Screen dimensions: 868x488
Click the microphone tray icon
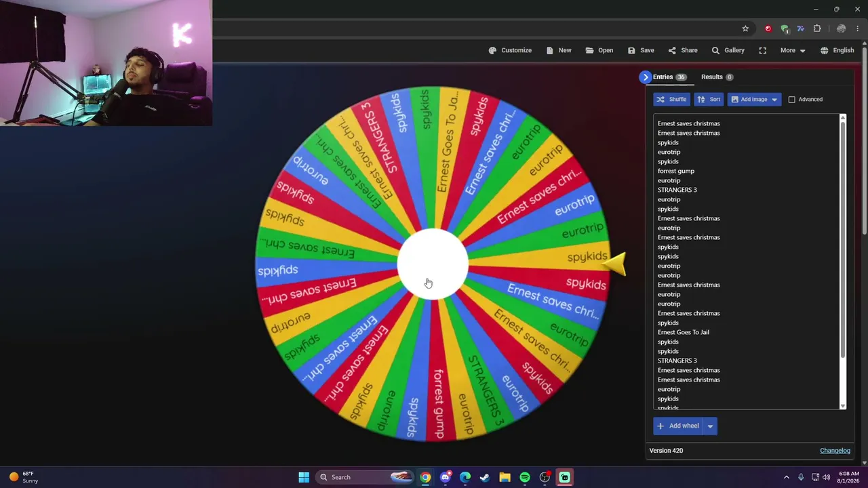pyautogui.click(x=801, y=477)
